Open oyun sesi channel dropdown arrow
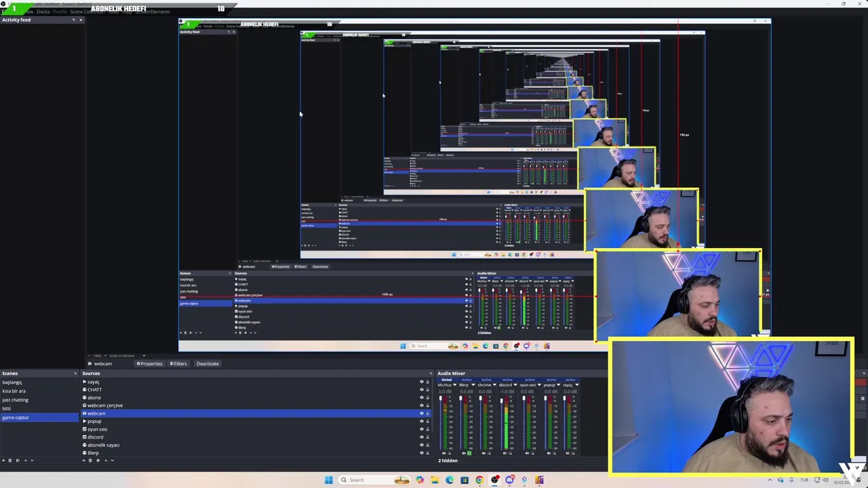Image resolution: width=868 pixels, height=488 pixels. point(539,385)
